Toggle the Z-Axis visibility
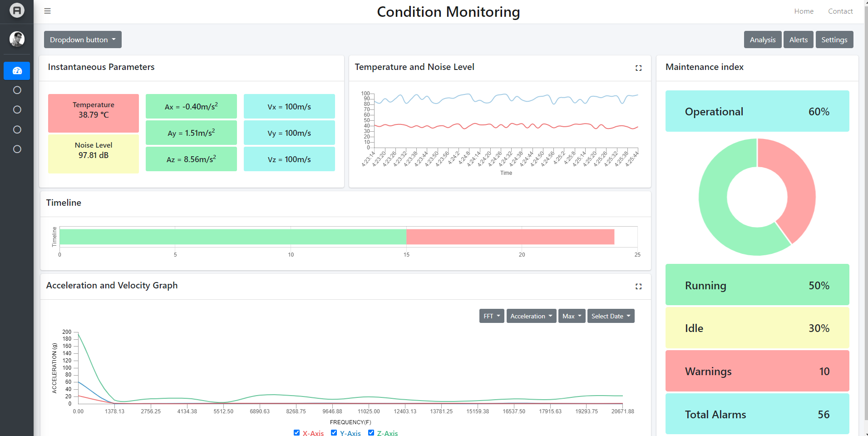The width and height of the screenshot is (868, 436). [371, 432]
